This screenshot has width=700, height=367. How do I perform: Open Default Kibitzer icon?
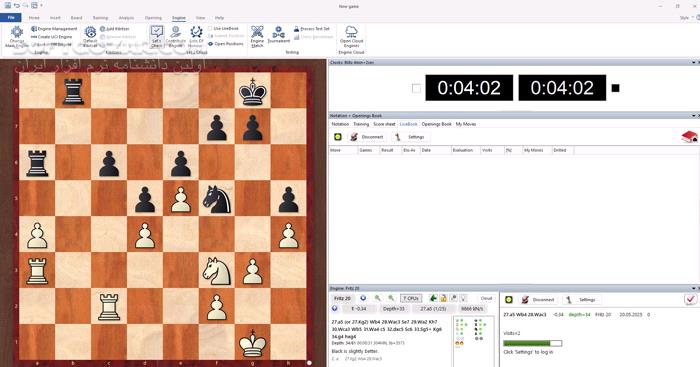[x=90, y=32]
